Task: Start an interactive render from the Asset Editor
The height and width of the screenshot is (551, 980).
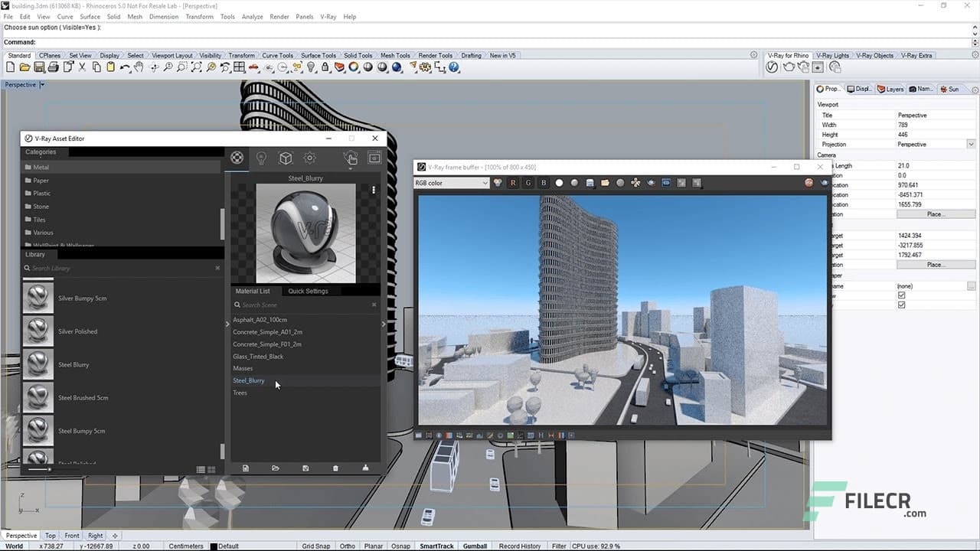Action: [351, 158]
